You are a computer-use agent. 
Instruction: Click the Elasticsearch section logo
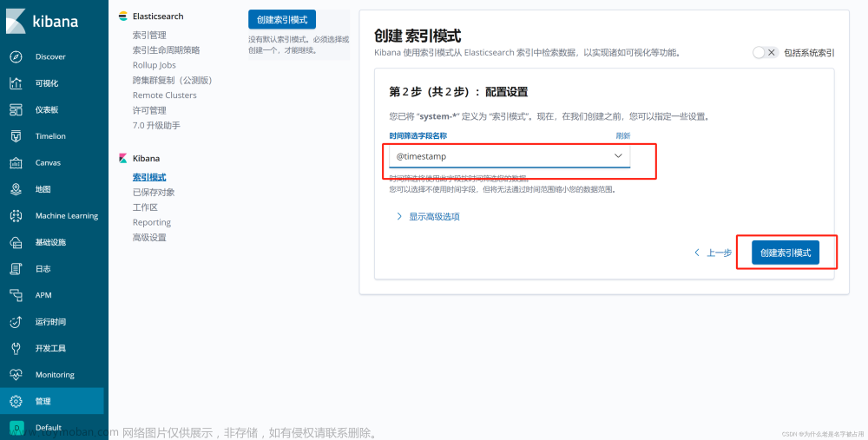123,16
